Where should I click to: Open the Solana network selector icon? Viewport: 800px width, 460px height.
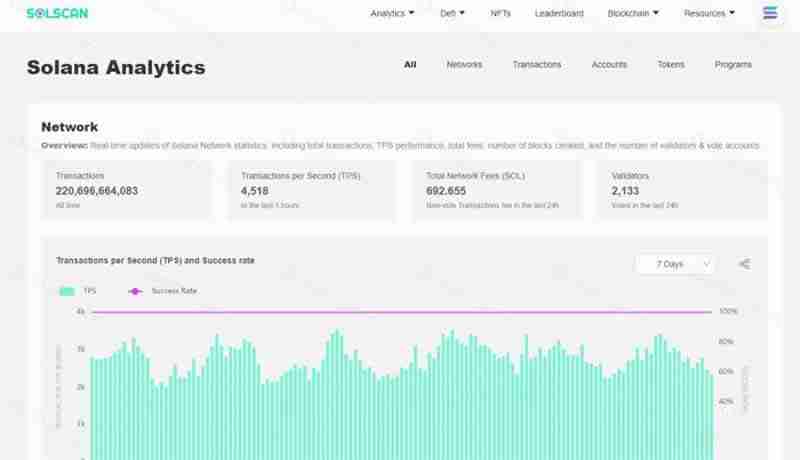pos(769,14)
